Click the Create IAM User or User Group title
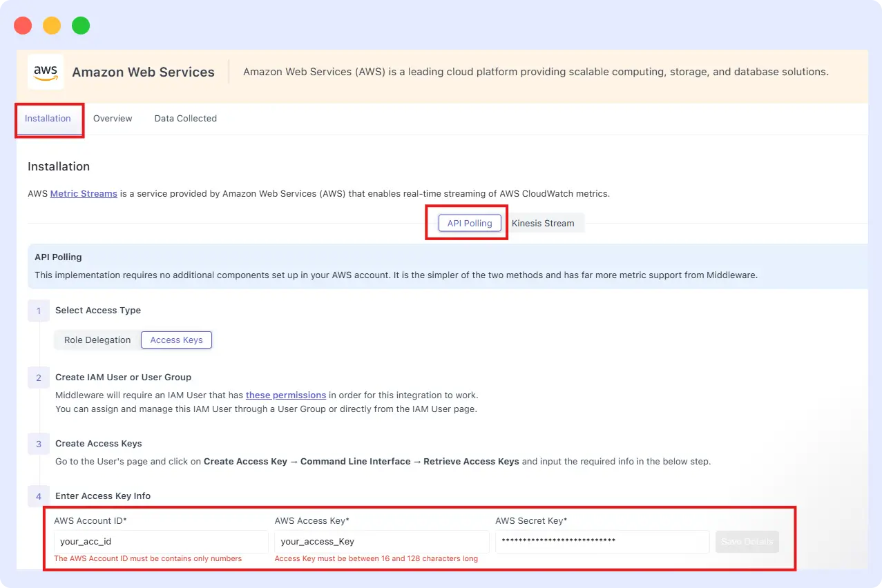 (x=124, y=378)
